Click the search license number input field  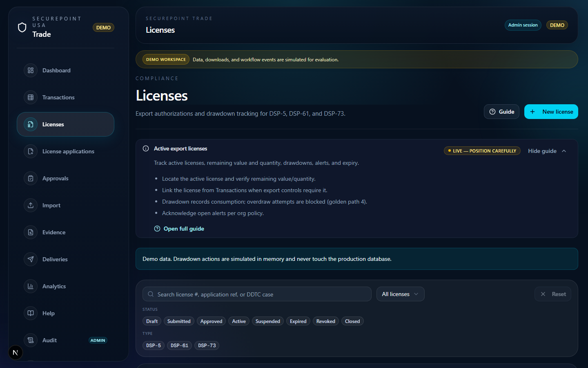click(257, 294)
